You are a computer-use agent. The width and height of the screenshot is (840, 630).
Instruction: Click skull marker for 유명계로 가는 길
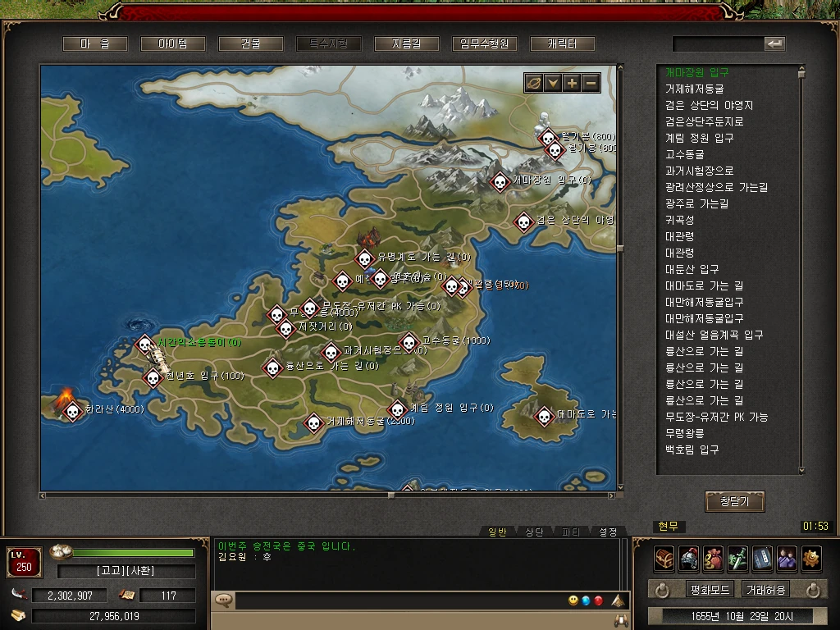(364, 259)
